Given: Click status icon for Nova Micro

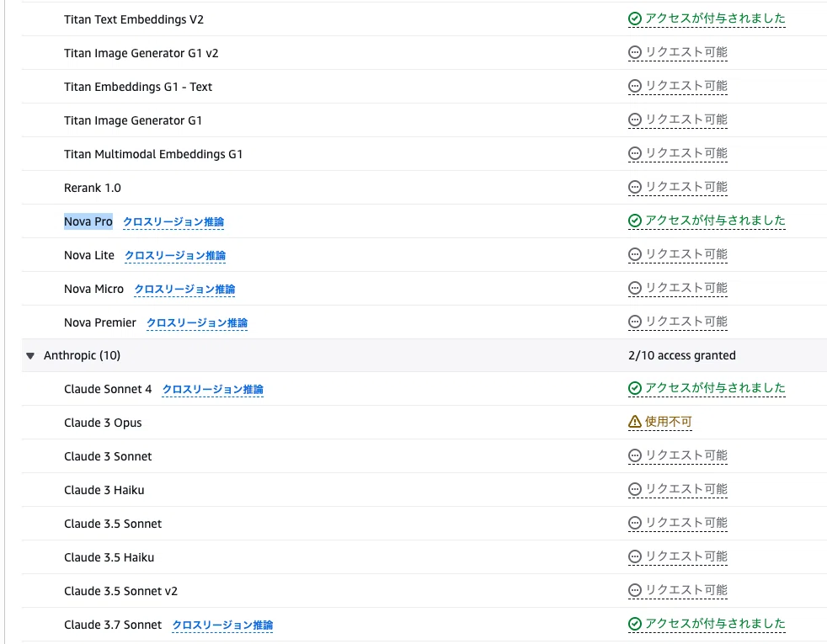Looking at the screenshot, I should (x=635, y=288).
